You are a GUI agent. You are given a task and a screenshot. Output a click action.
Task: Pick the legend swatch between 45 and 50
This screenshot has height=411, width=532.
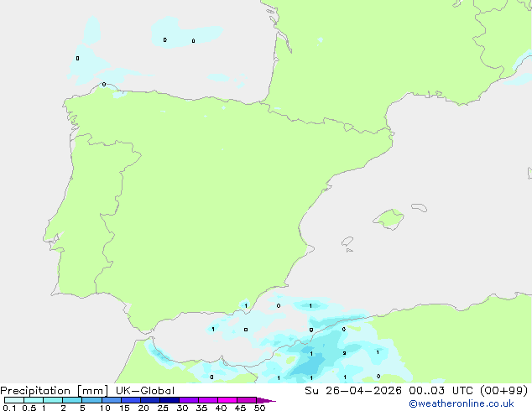(247, 400)
